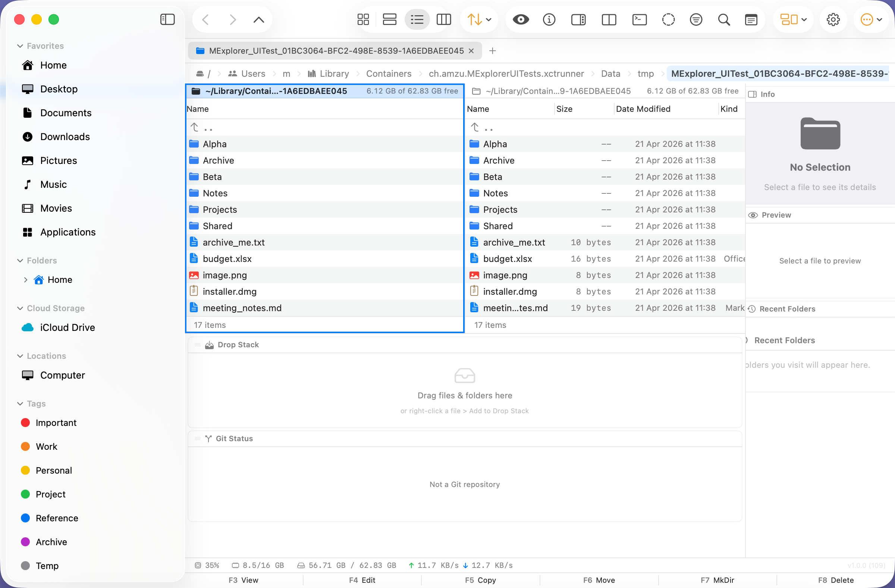This screenshot has width=895, height=588.
Task: Toggle the right inspector panel
Action: coord(578,19)
